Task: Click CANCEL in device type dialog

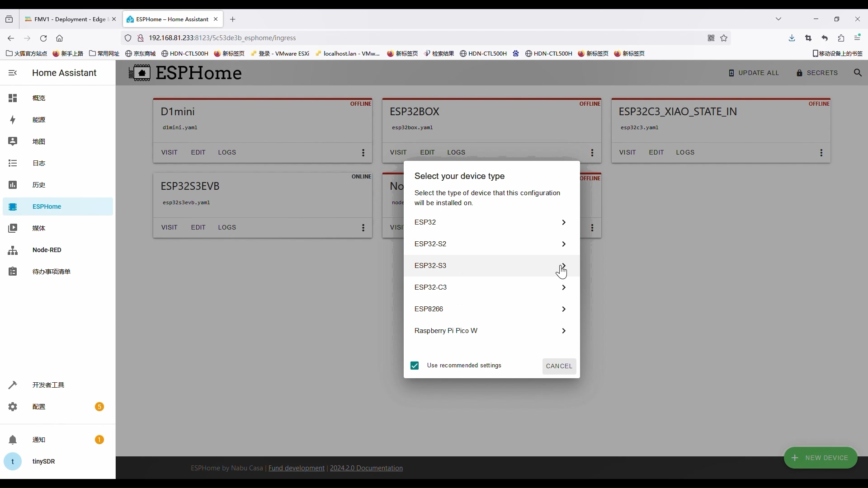Action: [559, 366]
